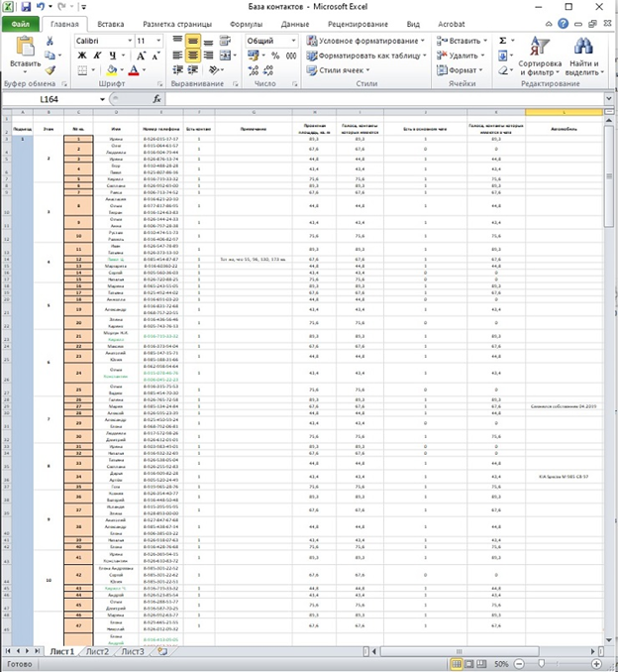Screen dimensions: 618x672
Task: Toggle italic К formatting
Action: 97,56
